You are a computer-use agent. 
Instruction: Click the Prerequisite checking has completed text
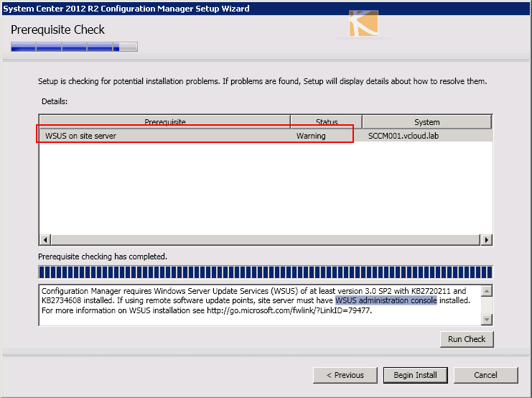click(x=103, y=256)
